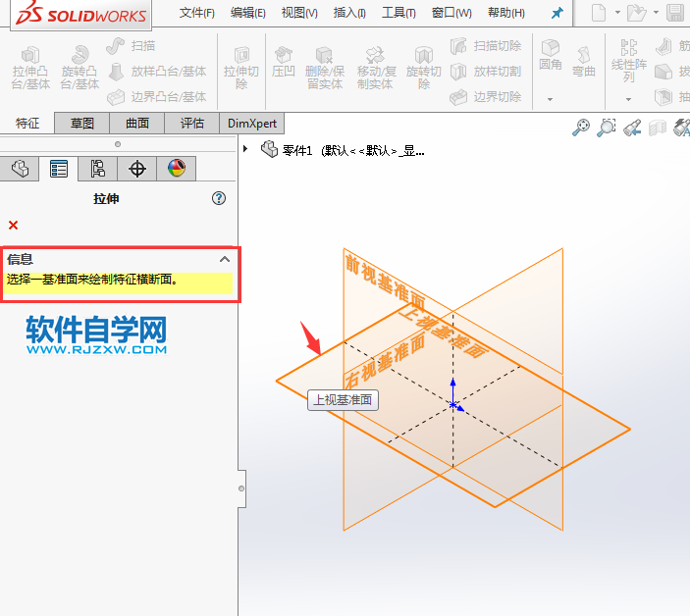Click the Delete/Keep Body (删除/保留实体) icon
690x616 pixels.
pyautogui.click(x=324, y=55)
